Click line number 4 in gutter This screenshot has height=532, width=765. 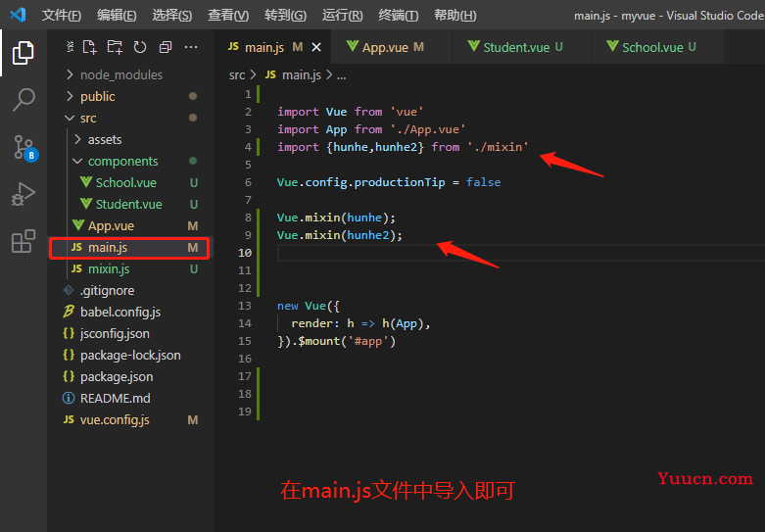click(x=248, y=147)
